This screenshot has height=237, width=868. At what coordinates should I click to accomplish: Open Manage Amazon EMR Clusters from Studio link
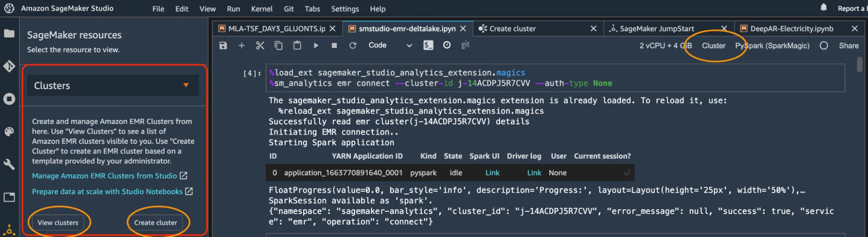click(x=105, y=176)
